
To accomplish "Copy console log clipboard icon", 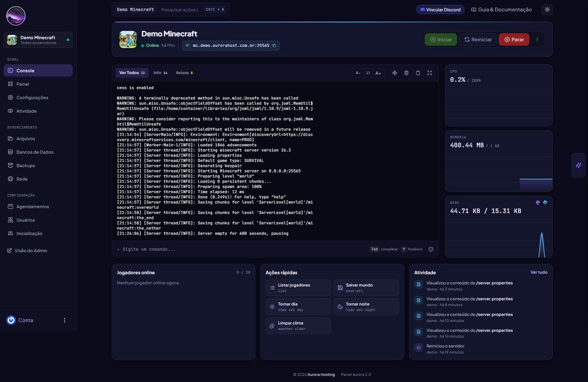I will (418, 73).
